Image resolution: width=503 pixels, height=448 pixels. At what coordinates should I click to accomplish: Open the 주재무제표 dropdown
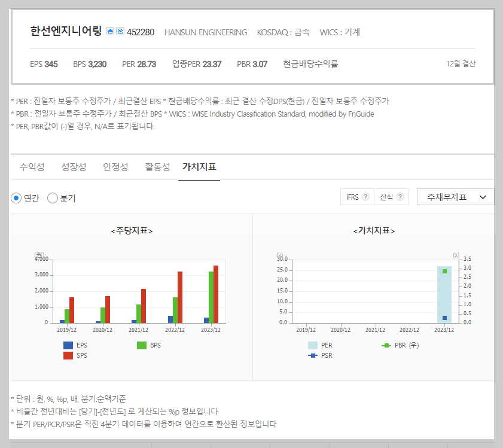[x=455, y=197]
